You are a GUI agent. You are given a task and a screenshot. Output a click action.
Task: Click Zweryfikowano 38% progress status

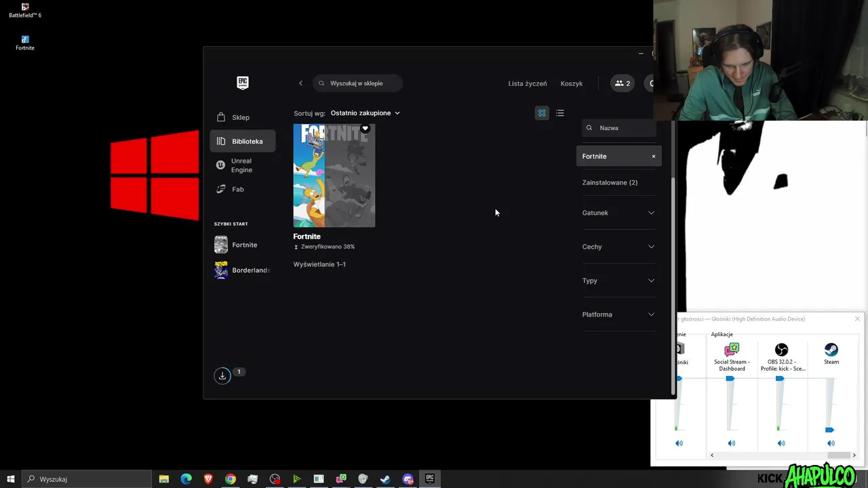coord(324,247)
